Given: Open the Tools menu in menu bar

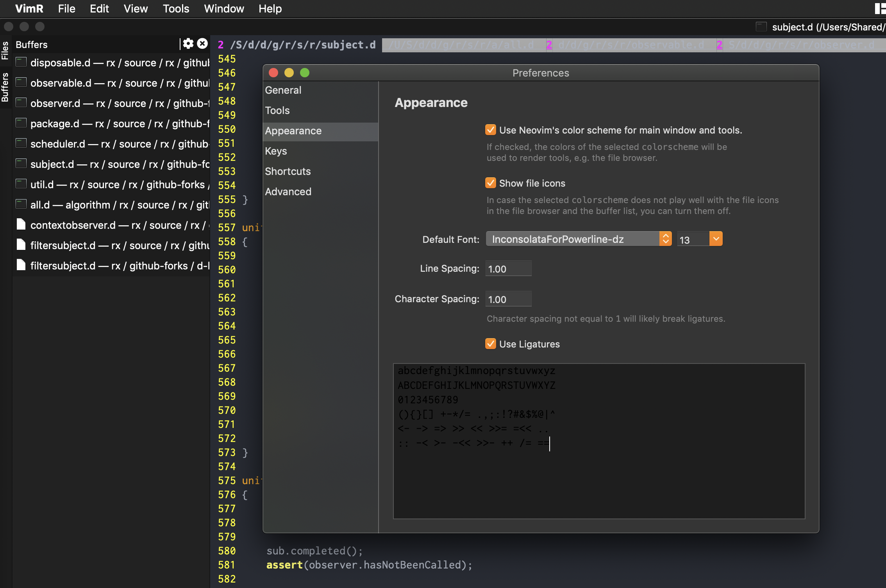Looking at the screenshot, I should coord(176,9).
